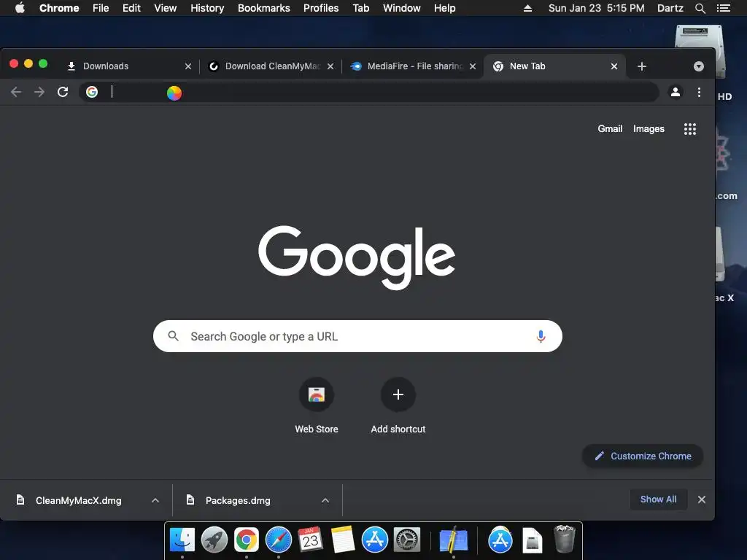Image resolution: width=747 pixels, height=560 pixels.
Task: Open the Profiles menu
Action: (321, 8)
